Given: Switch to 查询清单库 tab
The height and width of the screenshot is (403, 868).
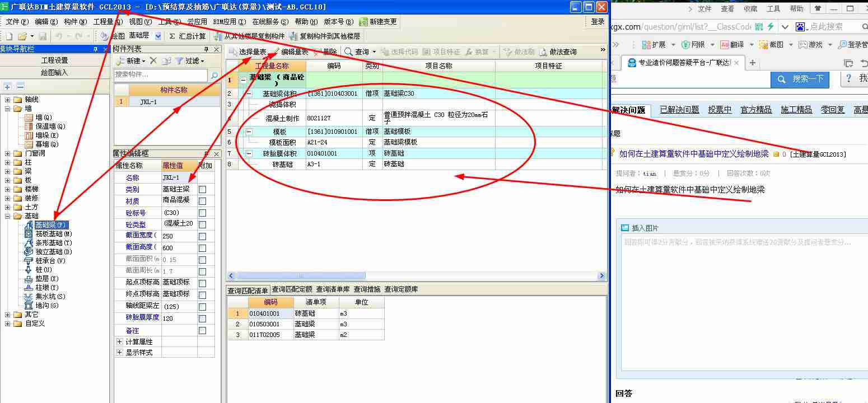Looking at the screenshot, I should (333, 289).
